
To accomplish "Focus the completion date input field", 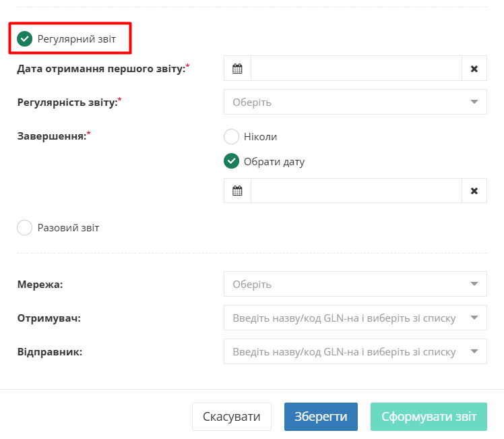I will coord(356,191).
